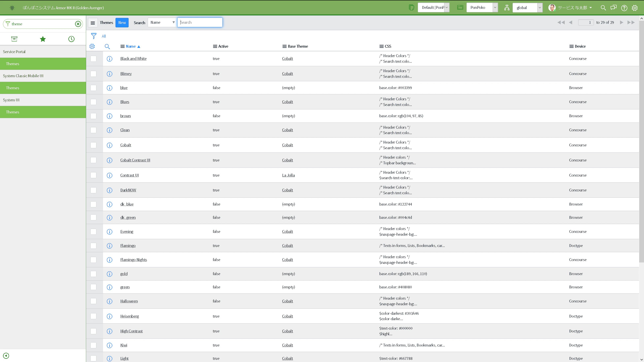The height and width of the screenshot is (362, 644).
Task: Open CSS column options menu
Action: 381,46
